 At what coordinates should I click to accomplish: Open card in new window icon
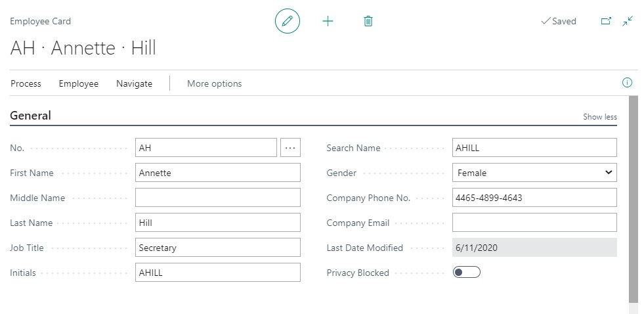606,21
